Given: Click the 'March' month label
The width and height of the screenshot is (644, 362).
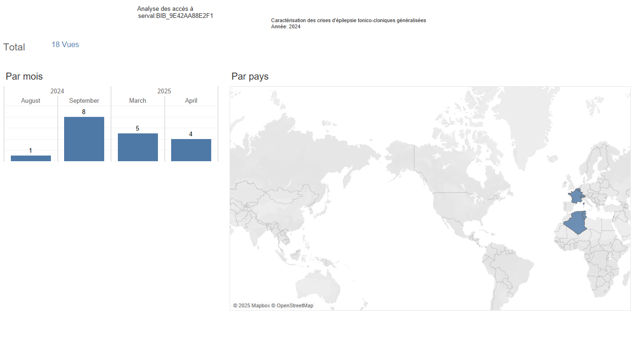Looking at the screenshot, I should (138, 100).
